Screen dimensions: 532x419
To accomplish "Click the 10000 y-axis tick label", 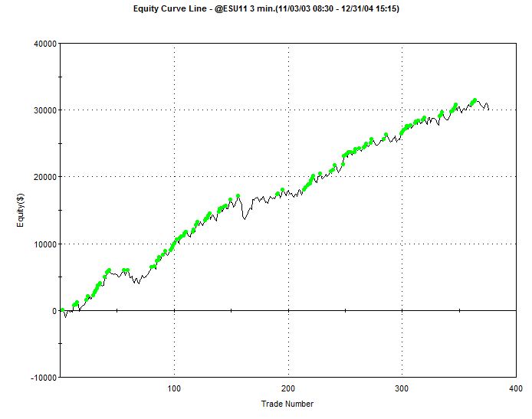I will [x=43, y=244].
